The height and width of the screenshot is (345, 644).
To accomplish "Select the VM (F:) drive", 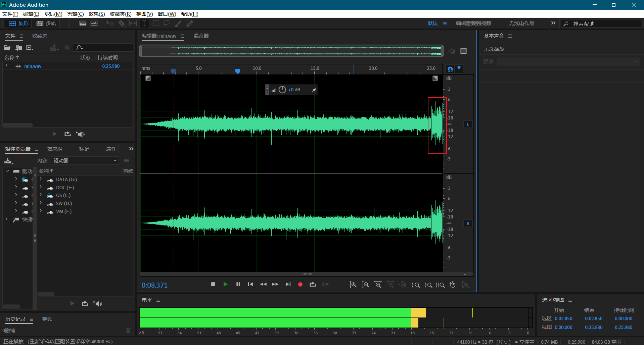I will click(x=64, y=211).
